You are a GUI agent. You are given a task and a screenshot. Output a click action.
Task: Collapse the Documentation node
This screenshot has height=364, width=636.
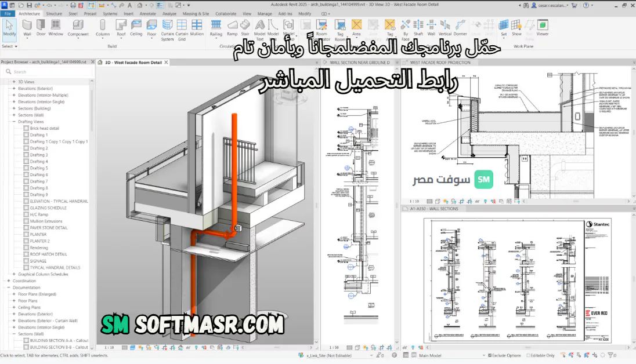coord(9,287)
